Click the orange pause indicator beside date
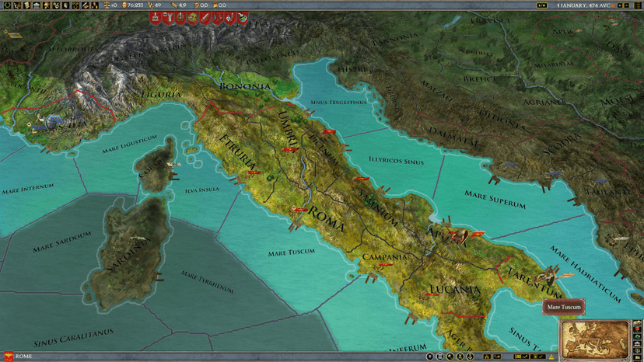Screen dimensions: 644x362 pyautogui.click(x=613, y=5)
